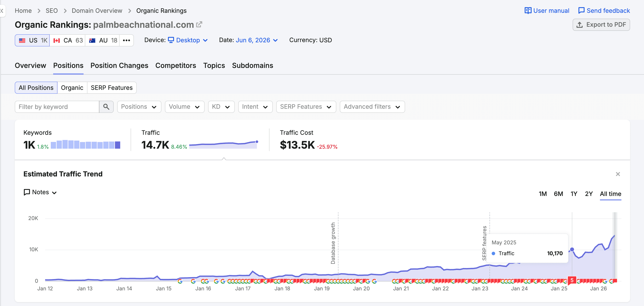This screenshot has height=306, width=644.
Task: Click the May 2025 data point on chart
Action: (572, 249)
